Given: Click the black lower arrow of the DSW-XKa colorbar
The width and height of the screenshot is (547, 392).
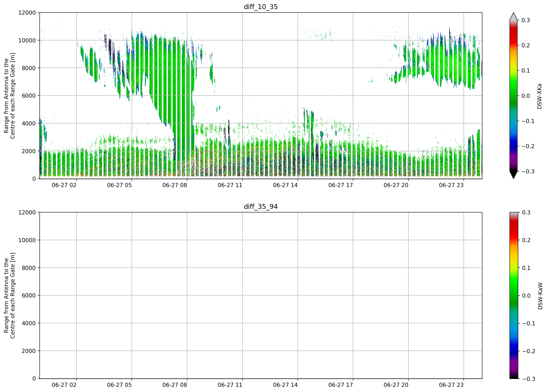Looking at the screenshot, I should (513, 175).
